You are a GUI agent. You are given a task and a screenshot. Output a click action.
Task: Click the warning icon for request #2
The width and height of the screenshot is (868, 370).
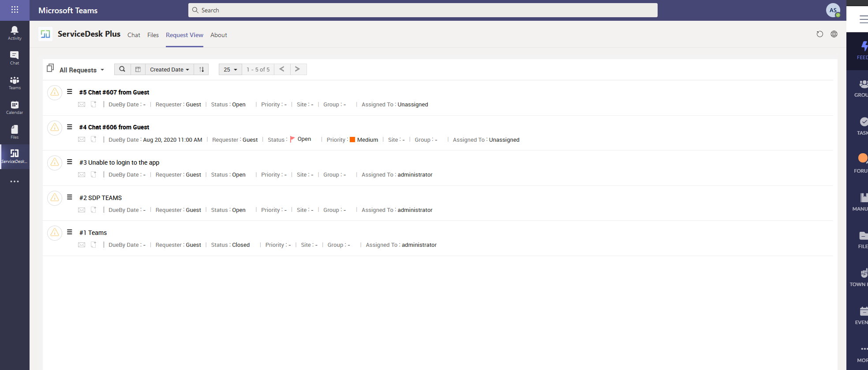[55, 198]
